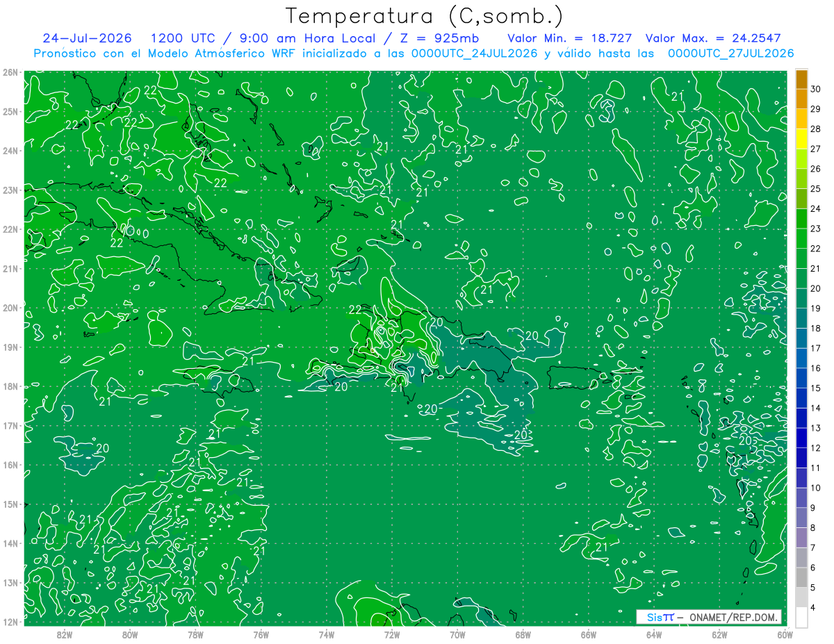Image resolution: width=834 pixels, height=644 pixels.
Task: Click the "64W" longitude axis label
Action: point(654,634)
